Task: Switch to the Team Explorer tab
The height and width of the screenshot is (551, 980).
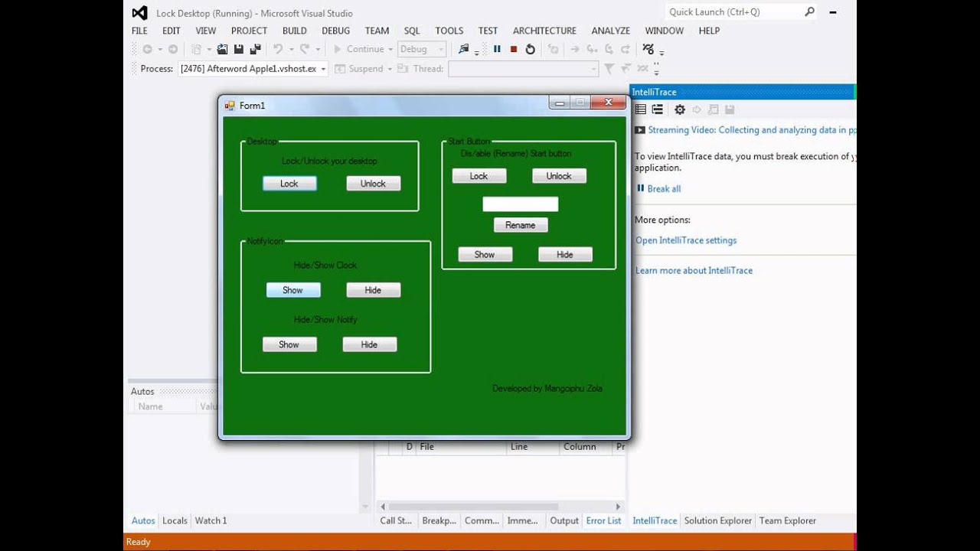Action: tap(787, 520)
